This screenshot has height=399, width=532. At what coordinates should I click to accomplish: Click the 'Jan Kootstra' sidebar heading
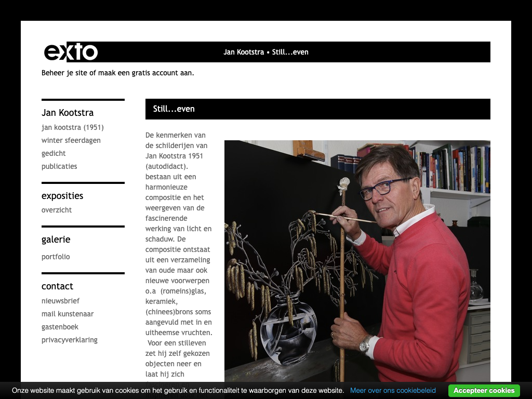(68, 113)
